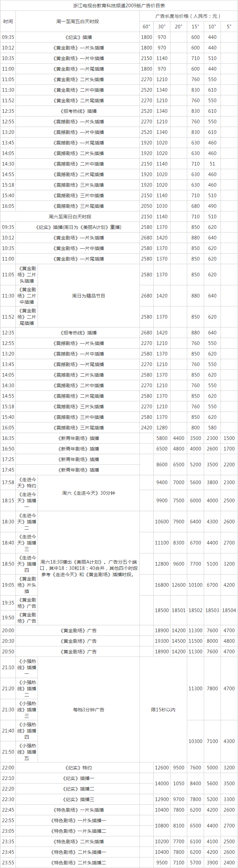
Task: Select the 10" column header
Action: coord(212,27)
